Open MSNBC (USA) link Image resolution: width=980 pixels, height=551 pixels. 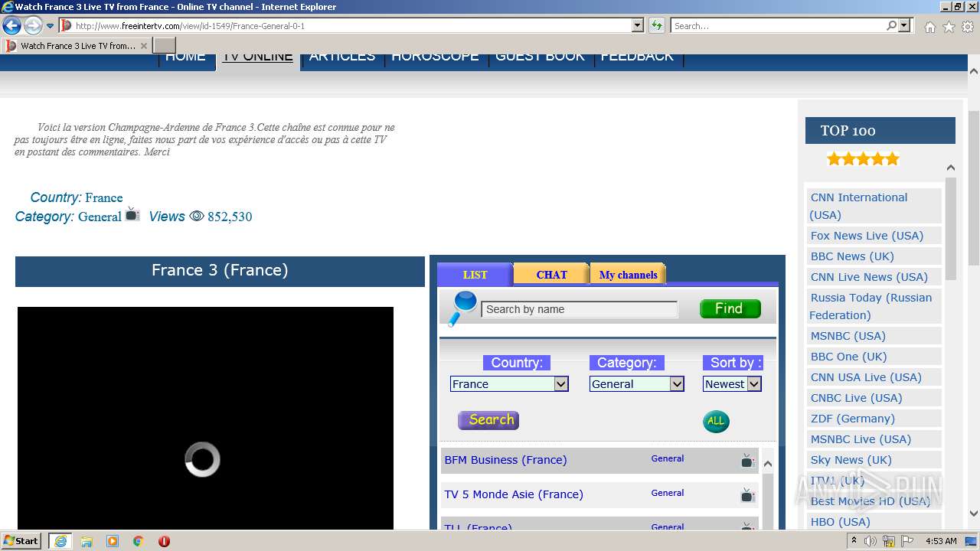point(848,336)
